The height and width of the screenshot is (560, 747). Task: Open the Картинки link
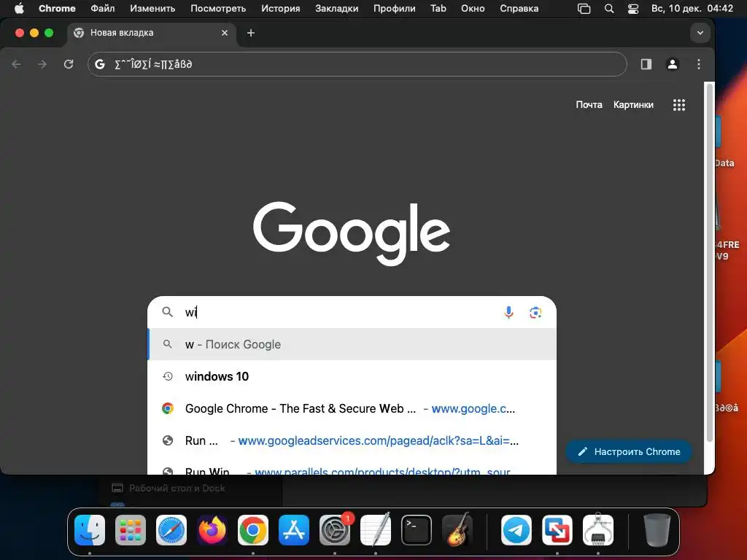(633, 105)
